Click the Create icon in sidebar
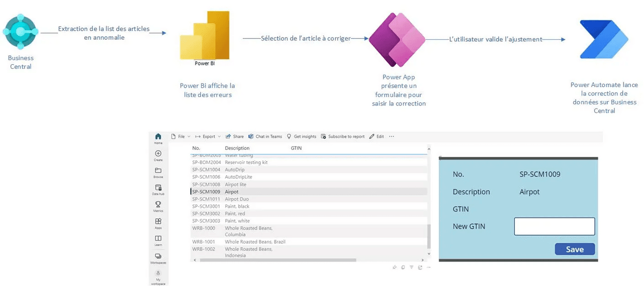The width and height of the screenshot is (644, 286). 158,154
